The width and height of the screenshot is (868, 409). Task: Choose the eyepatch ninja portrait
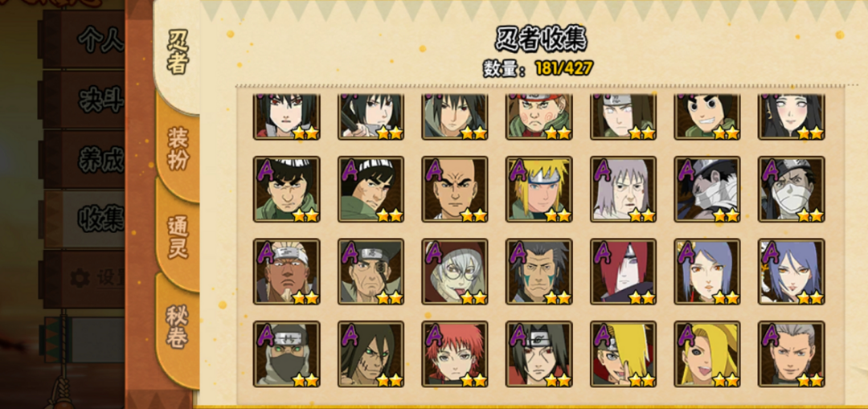tap(371, 272)
